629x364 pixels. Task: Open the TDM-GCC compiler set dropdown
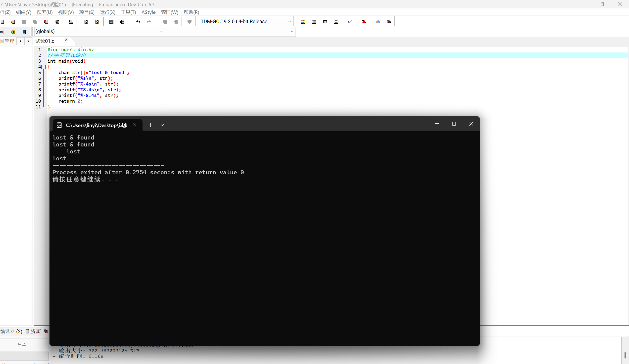pos(289,22)
